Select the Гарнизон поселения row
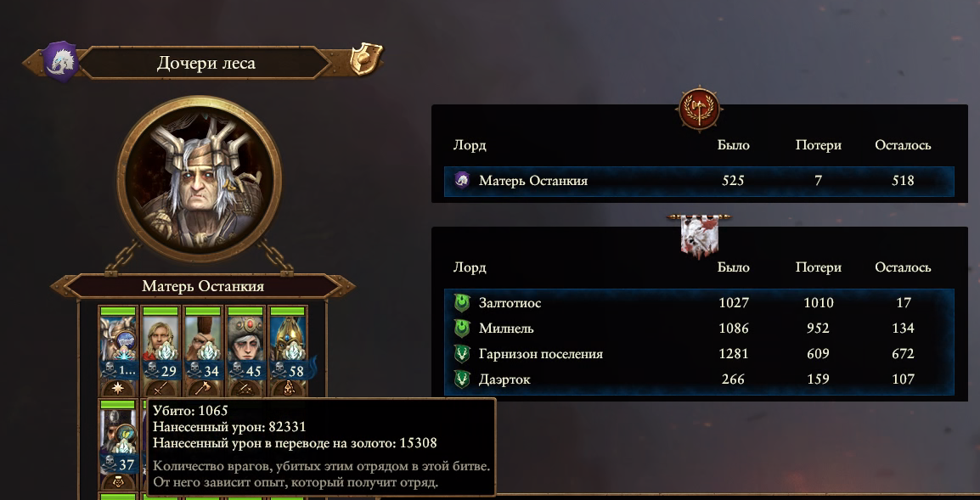Screen dimensions: 980x500 point(699,354)
